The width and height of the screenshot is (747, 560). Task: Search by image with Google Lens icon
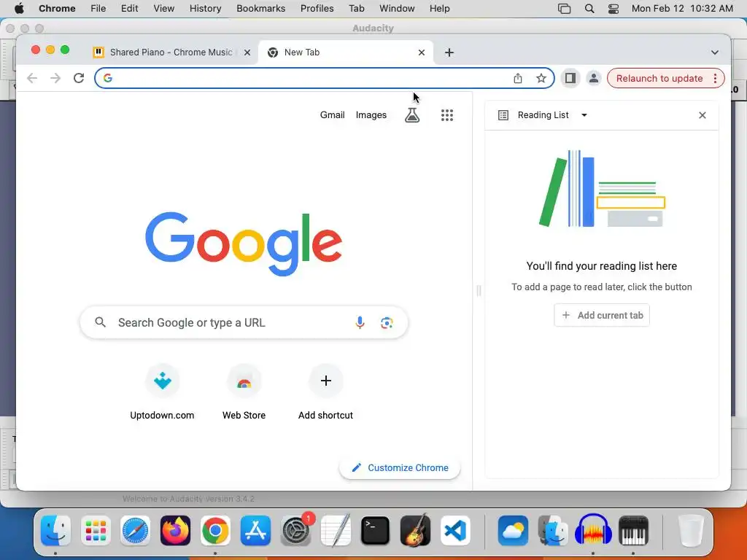tap(387, 322)
